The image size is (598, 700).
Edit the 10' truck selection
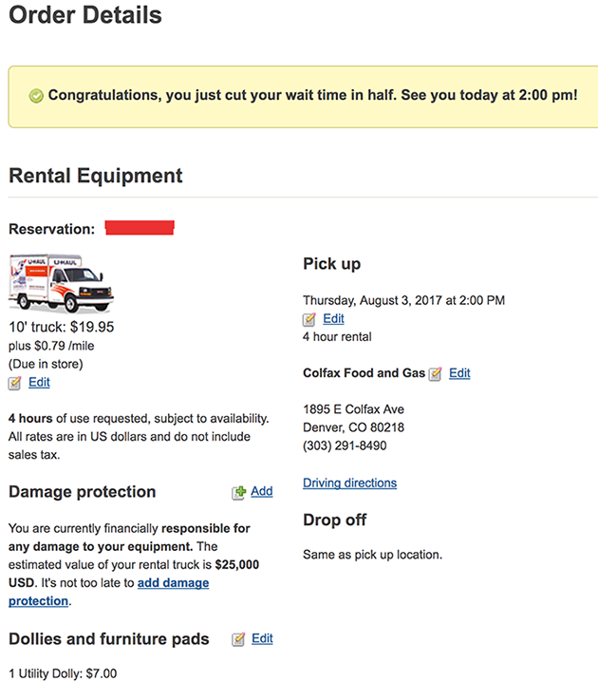pos(39,382)
